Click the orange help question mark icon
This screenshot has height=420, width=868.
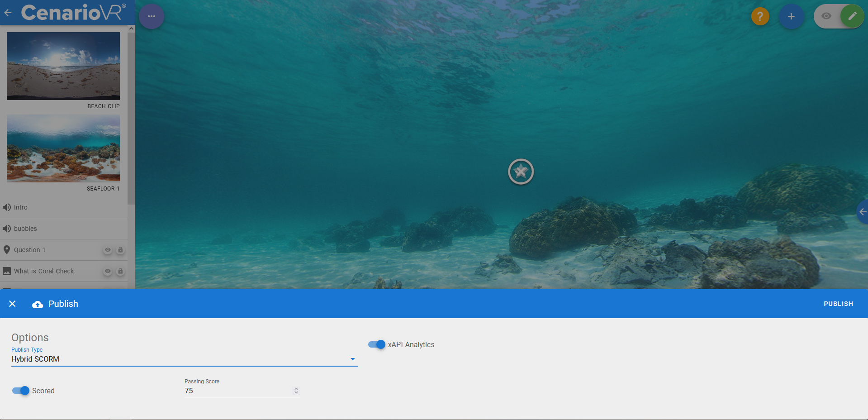coord(760,16)
